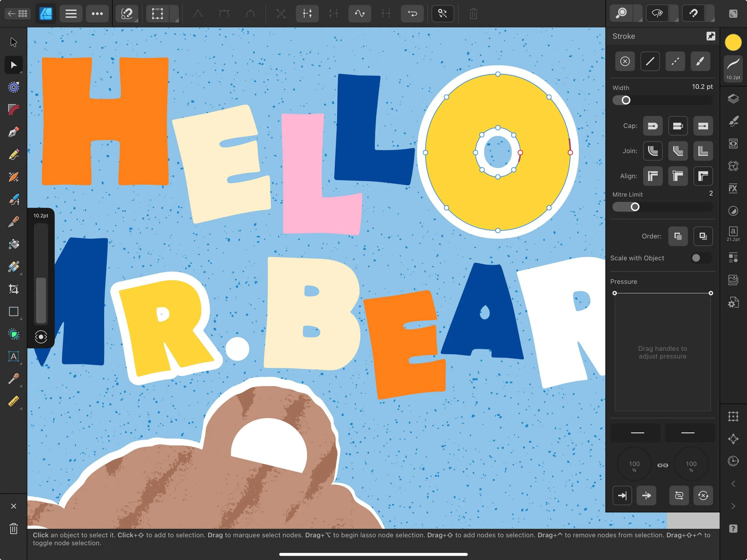Select the middle round Join option

(x=678, y=151)
